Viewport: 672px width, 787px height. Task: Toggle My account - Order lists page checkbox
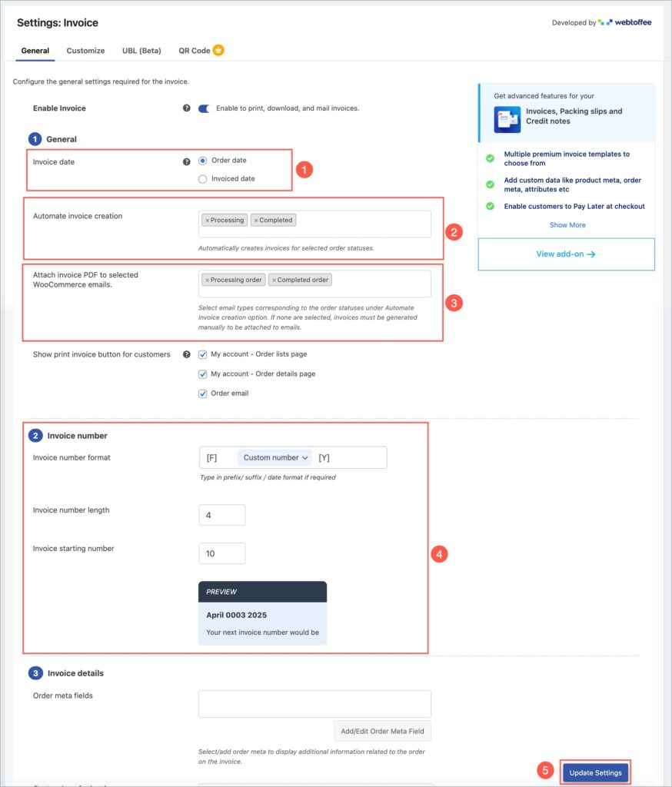click(x=202, y=354)
